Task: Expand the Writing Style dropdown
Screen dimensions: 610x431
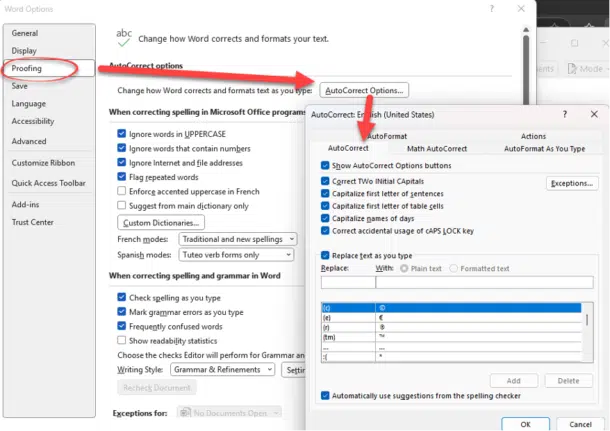Action: point(223,370)
